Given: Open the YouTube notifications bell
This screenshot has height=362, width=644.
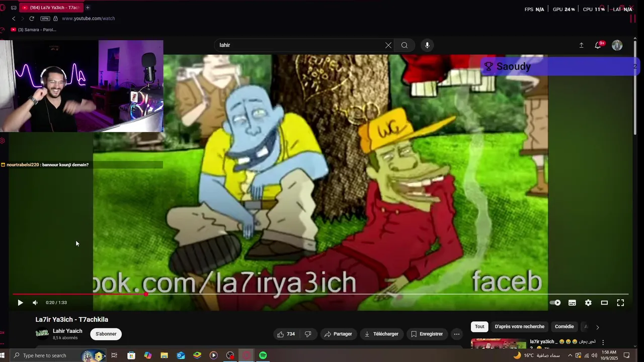Looking at the screenshot, I should 598,45.
